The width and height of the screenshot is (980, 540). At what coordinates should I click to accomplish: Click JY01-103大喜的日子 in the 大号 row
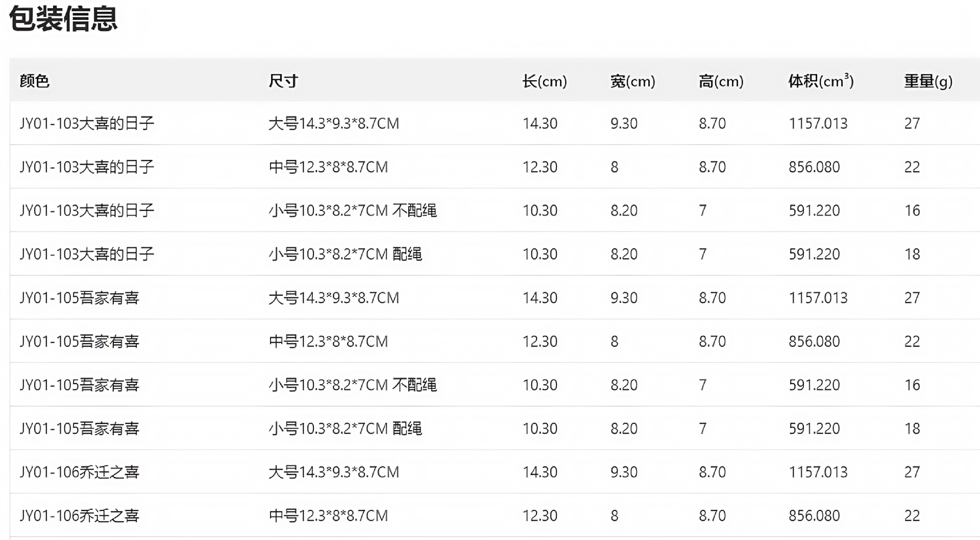point(87,123)
